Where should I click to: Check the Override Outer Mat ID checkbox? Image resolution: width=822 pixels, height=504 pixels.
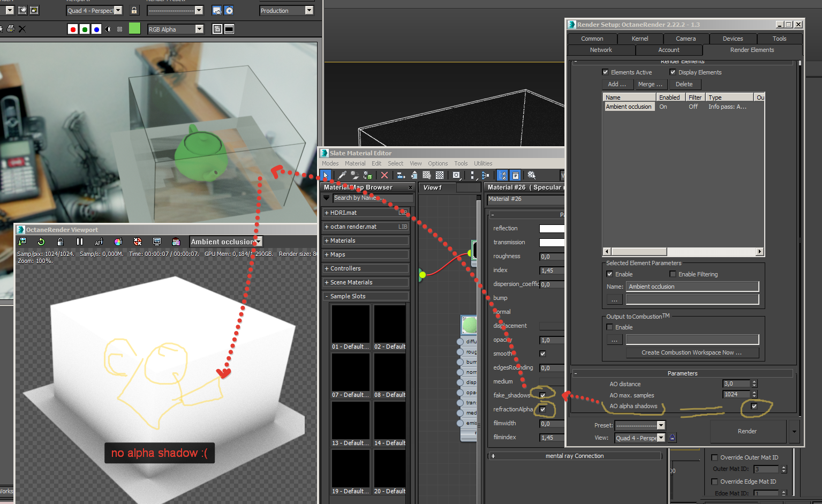[714, 457]
